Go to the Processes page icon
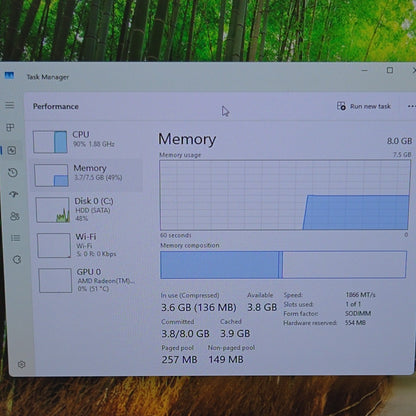This screenshot has width=416, height=416. click(10, 127)
